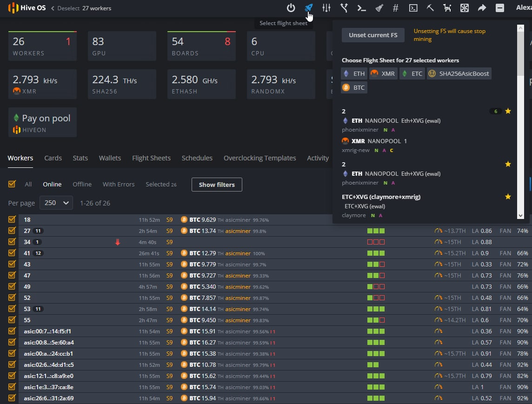Click the brush icon in the top toolbar
The image size is (532, 404).
(379, 8)
